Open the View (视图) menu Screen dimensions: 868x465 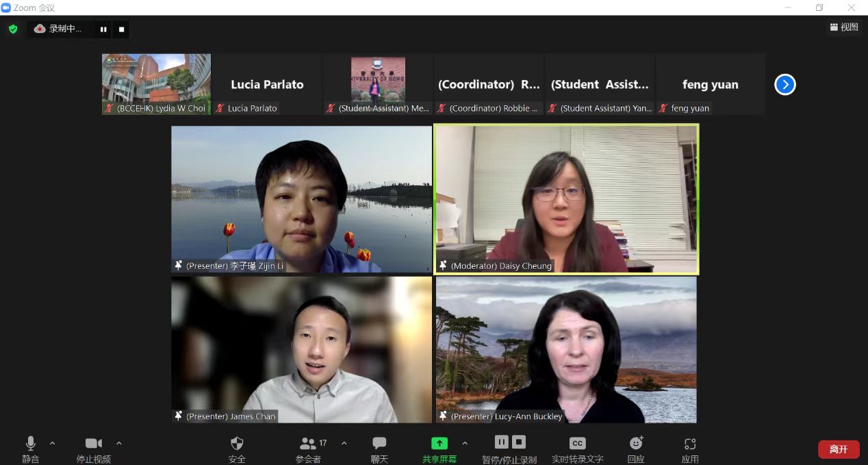point(844,27)
